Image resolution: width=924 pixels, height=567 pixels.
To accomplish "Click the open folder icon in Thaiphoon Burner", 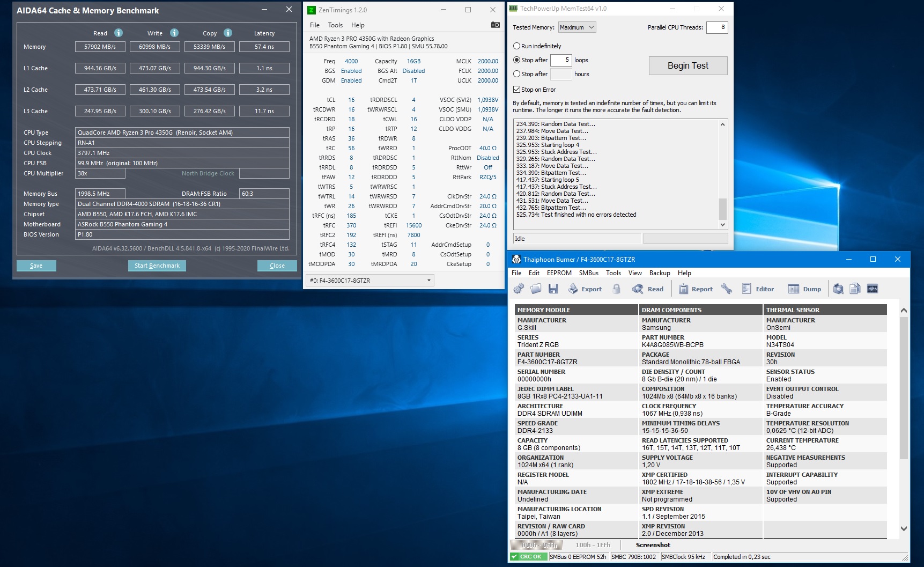I will [x=536, y=289].
